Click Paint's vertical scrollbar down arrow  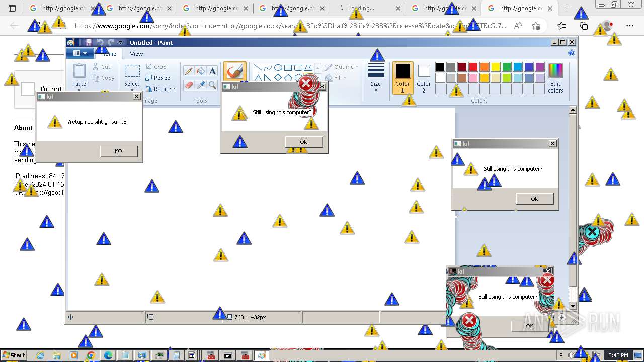pyautogui.click(x=573, y=306)
